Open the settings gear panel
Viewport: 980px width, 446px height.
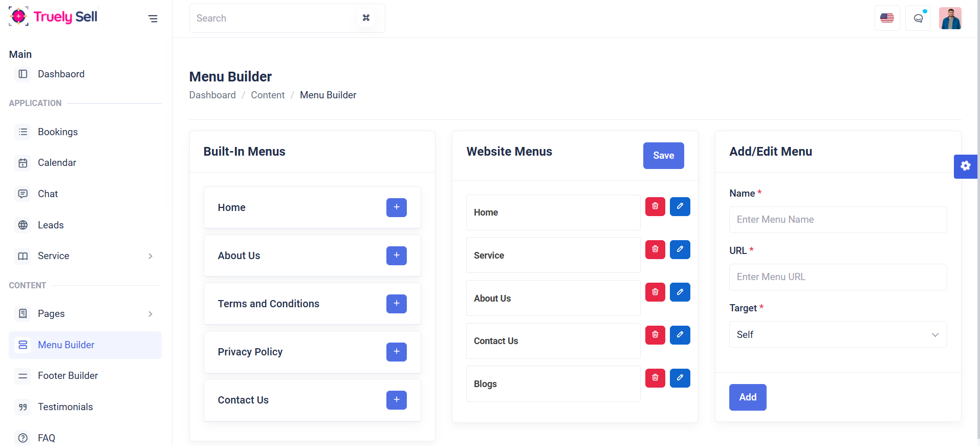click(x=965, y=166)
